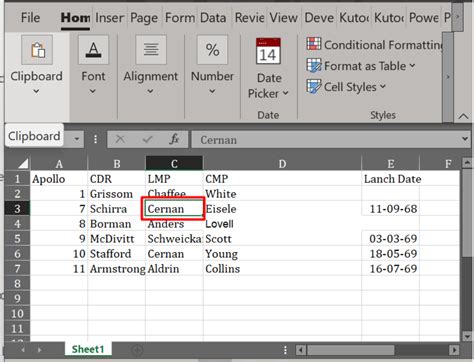Switch to the View tab

click(x=284, y=18)
